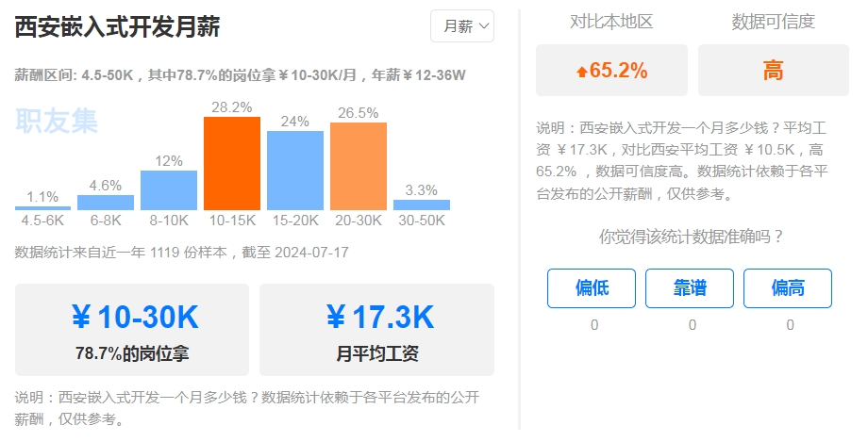Click the 数据可信度 label
This screenshot has width=868, height=442.
coord(774,22)
